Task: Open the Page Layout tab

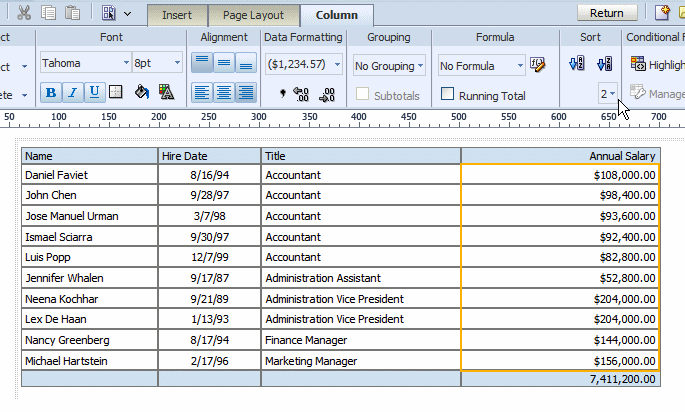Action: 254,15
